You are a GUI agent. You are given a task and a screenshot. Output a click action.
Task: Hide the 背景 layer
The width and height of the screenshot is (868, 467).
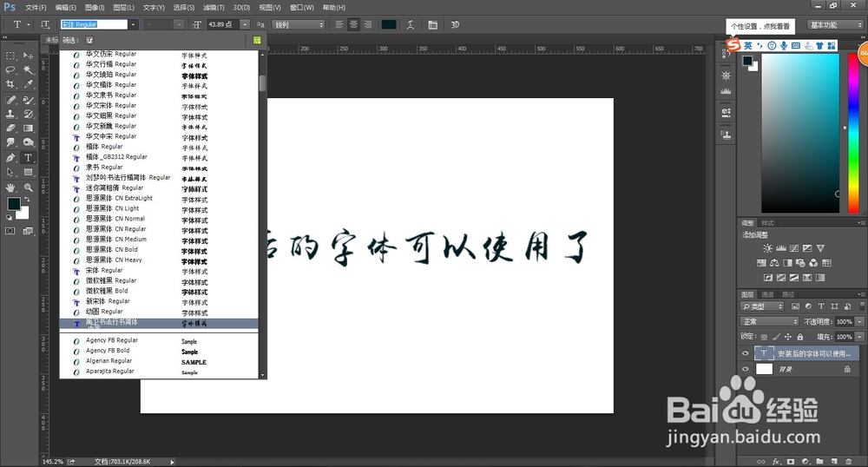click(x=745, y=369)
